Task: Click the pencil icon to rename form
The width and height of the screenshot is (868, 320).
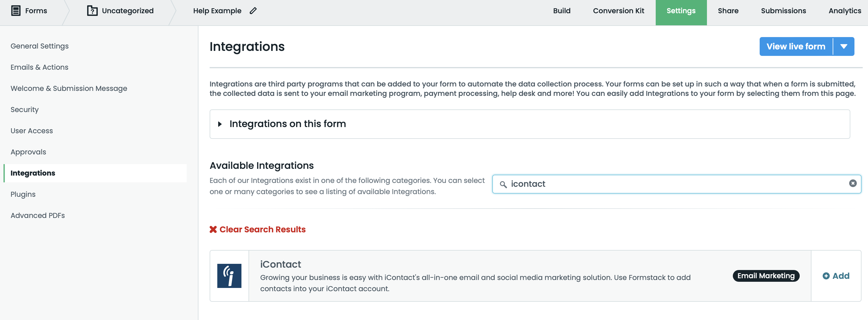Action: tap(253, 11)
